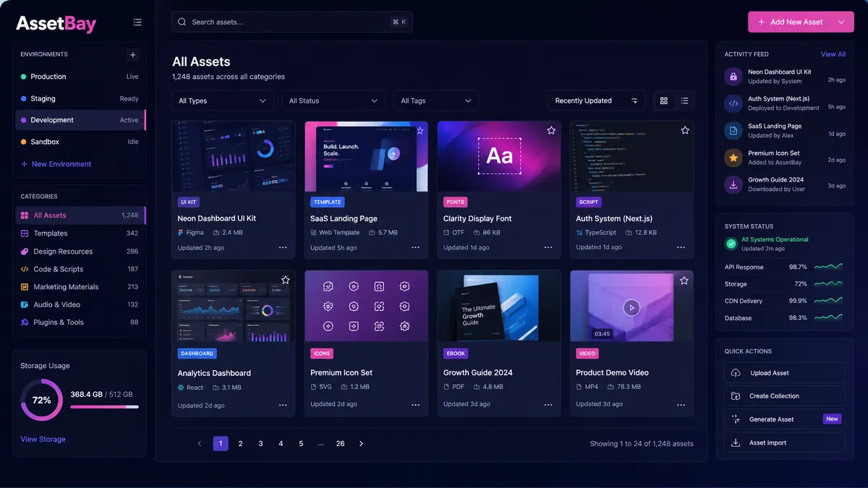Click download icon for Growth Guide activity
Viewport: 868px width, 488px height.
pyautogui.click(x=733, y=184)
